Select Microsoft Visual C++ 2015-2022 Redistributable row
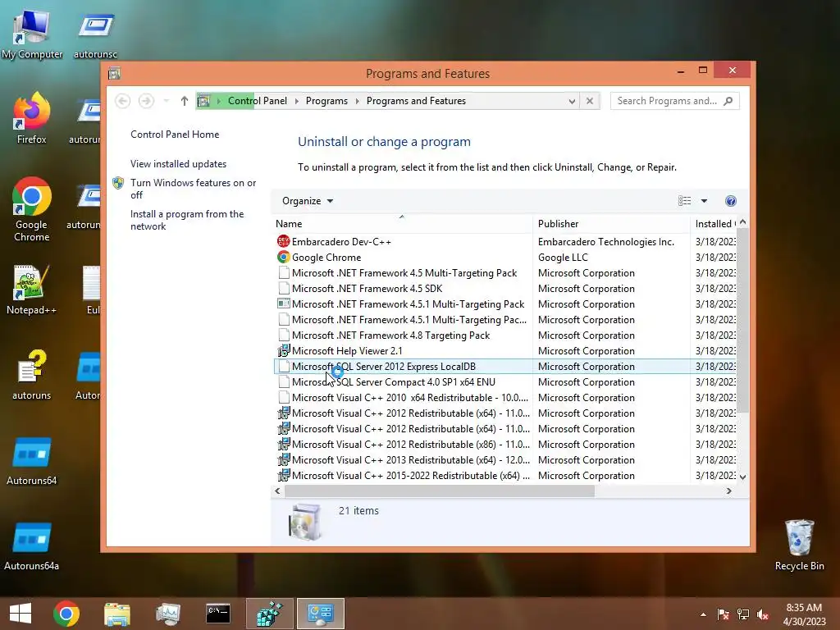 504,476
